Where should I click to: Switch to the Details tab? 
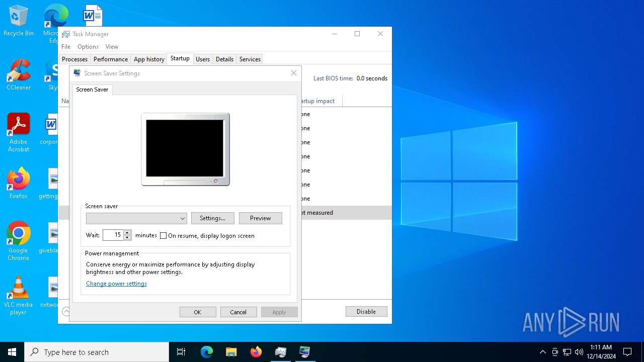pos(224,59)
